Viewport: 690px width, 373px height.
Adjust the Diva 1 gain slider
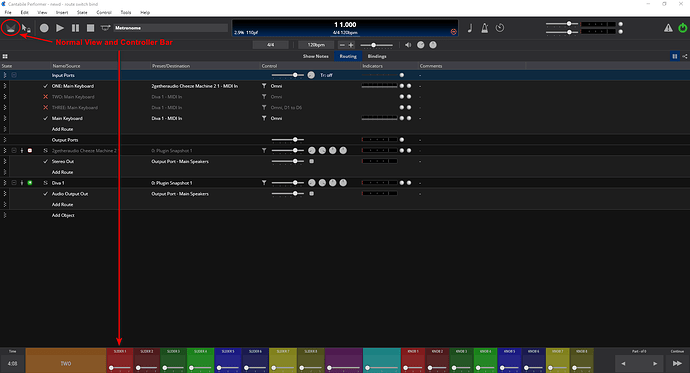[288, 183]
